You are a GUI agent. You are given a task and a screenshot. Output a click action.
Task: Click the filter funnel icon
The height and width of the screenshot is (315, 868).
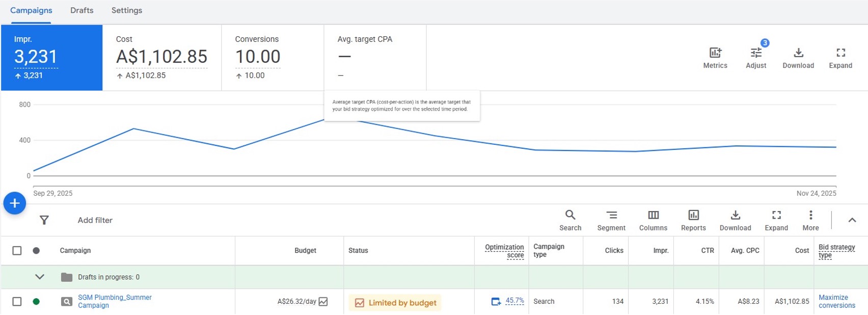(x=44, y=220)
